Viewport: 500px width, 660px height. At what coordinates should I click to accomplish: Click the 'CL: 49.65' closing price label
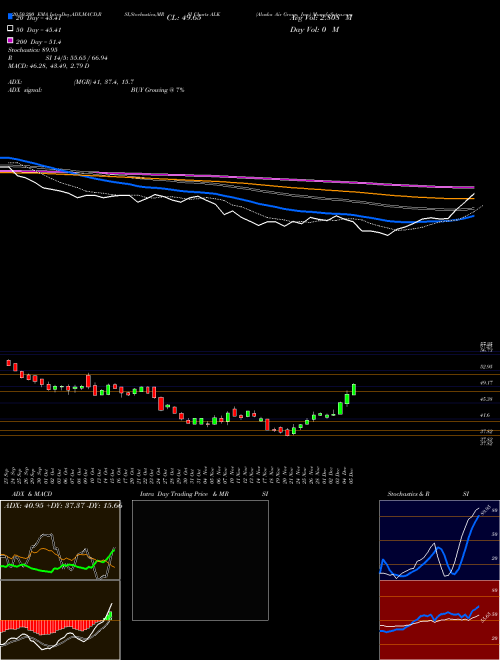184,18
